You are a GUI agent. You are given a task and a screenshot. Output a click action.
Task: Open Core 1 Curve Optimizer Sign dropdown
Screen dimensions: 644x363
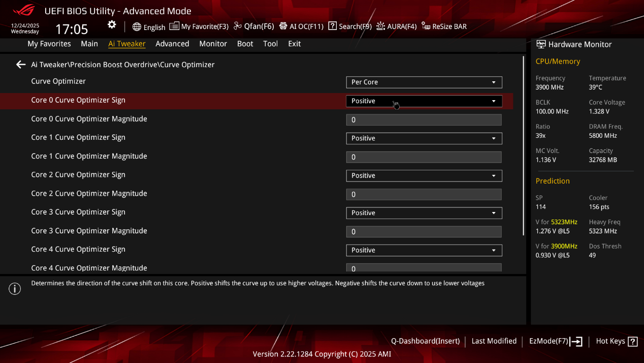pyautogui.click(x=424, y=138)
